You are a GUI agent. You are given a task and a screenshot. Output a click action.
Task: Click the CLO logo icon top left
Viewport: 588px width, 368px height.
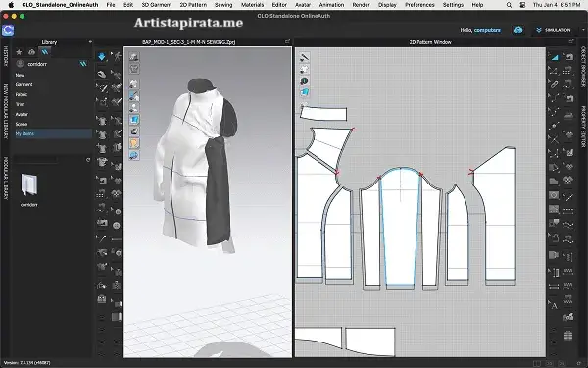coord(8,30)
